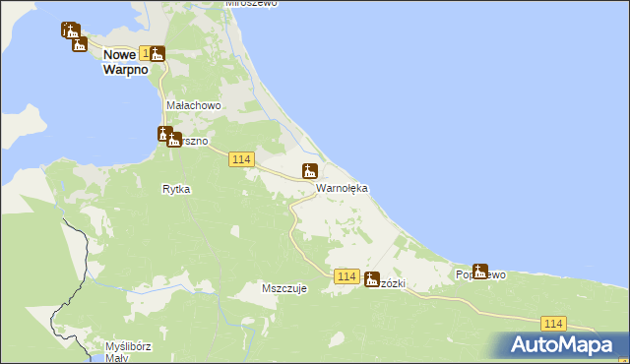Screen dimensions: 630x364
Task: Click the Miroszewo label at the top
Action: [251, 3]
